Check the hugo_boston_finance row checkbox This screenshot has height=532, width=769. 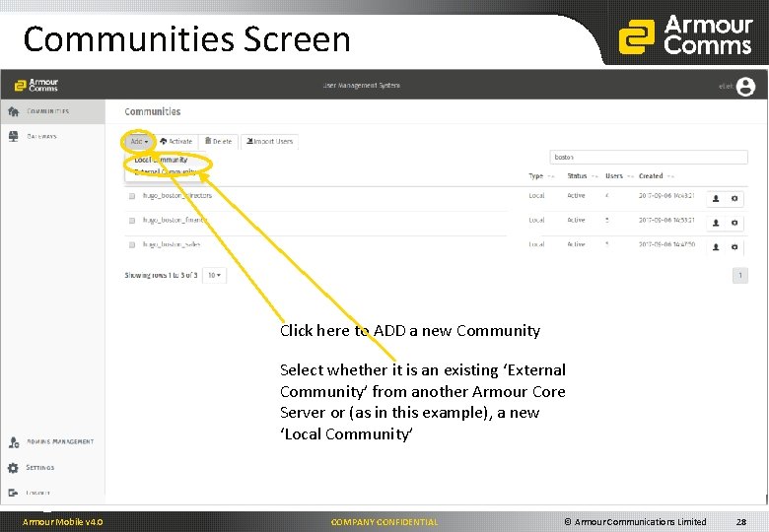pos(132,221)
